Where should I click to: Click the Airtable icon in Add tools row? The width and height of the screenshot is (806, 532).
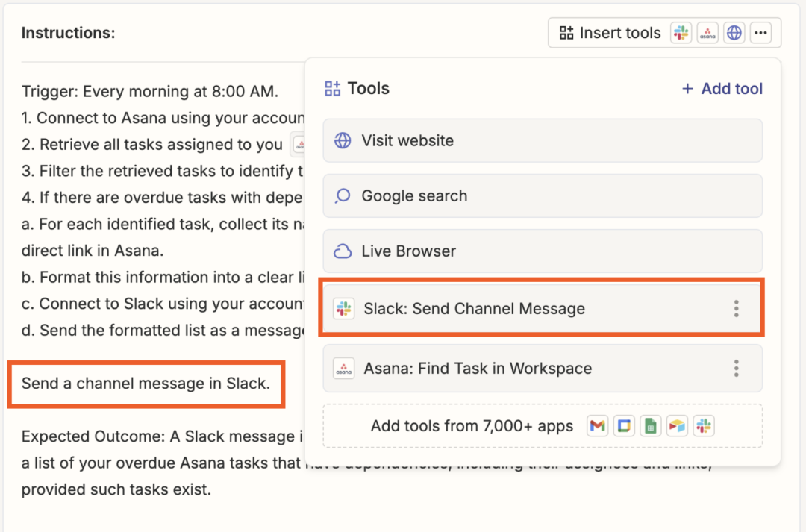[x=677, y=426]
